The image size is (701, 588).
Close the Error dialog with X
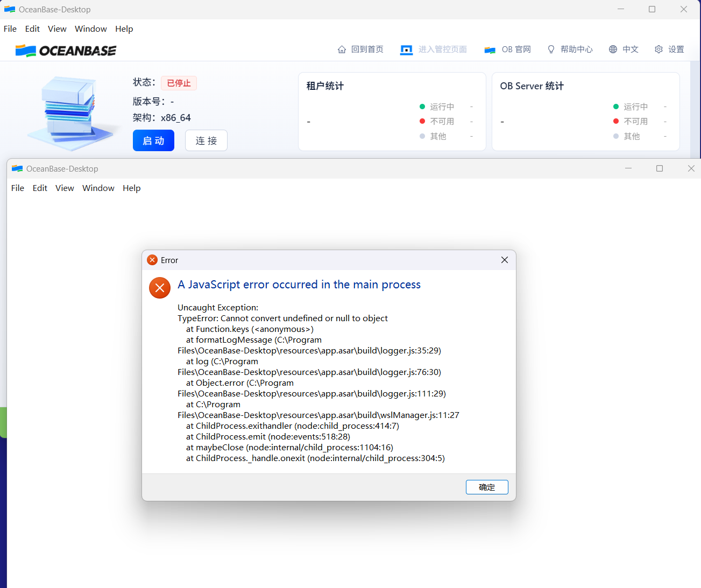pyautogui.click(x=505, y=260)
